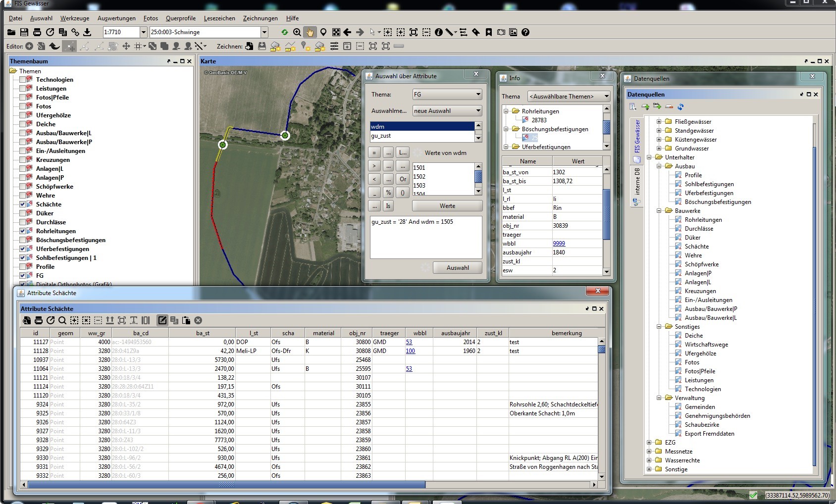Image resolution: width=836 pixels, height=504 pixels.
Task: Enable Deiche layer checkbox in Themenbaum
Action: [x=23, y=124]
